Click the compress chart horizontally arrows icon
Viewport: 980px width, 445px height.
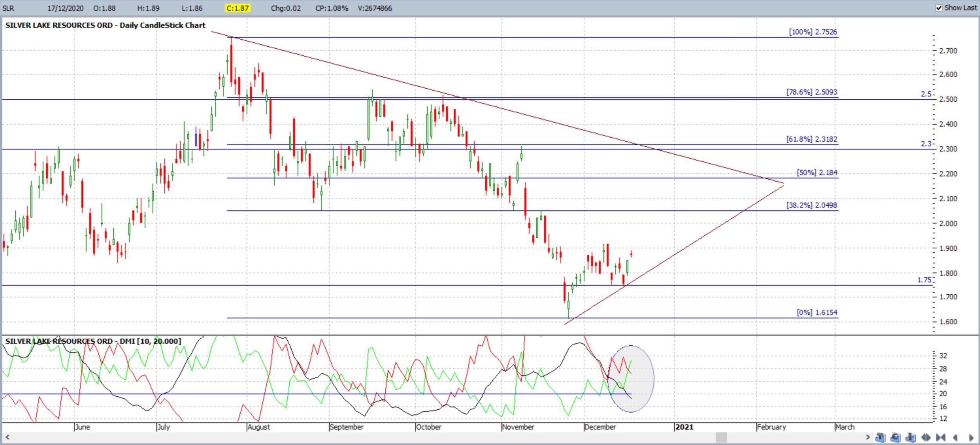(x=940, y=437)
